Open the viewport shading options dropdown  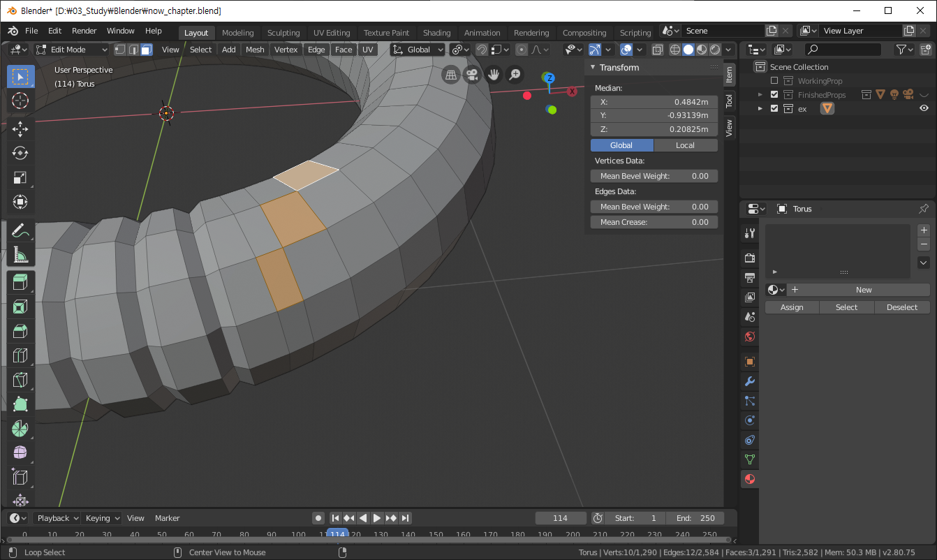click(729, 50)
